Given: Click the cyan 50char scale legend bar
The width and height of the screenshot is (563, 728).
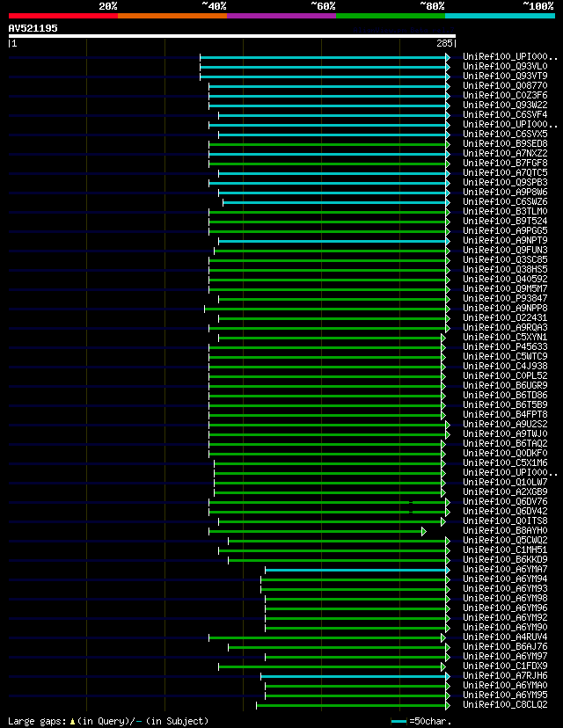Looking at the screenshot, I should tap(399, 722).
